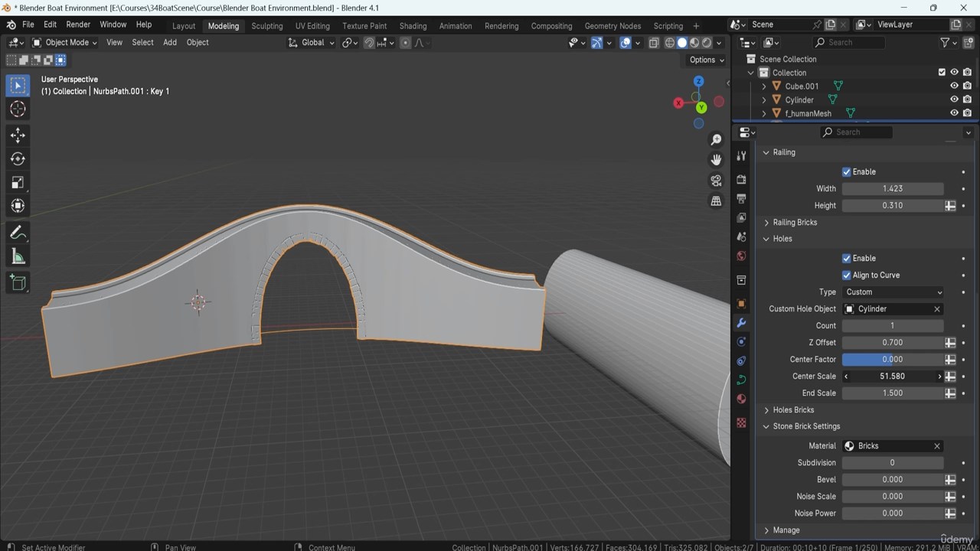Toggle snapping magnet in header
Viewport: 980px width, 551px height.
click(368, 43)
